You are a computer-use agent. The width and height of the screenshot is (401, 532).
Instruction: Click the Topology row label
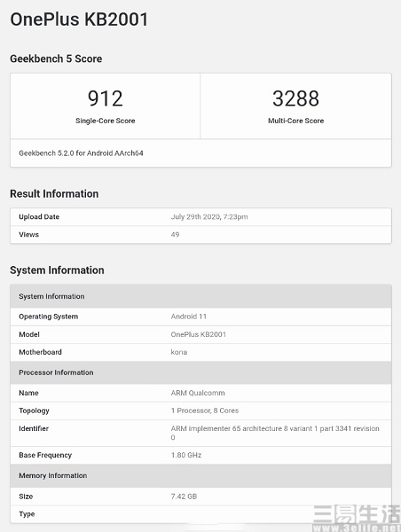pos(34,411)
